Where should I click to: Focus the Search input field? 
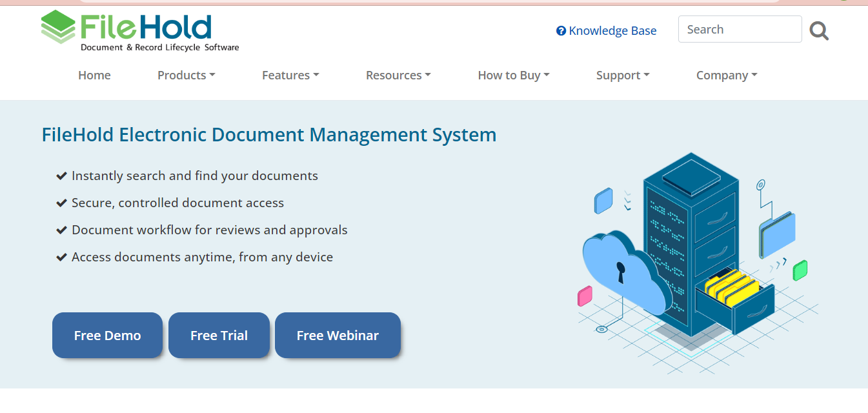(x=740, y=29)
